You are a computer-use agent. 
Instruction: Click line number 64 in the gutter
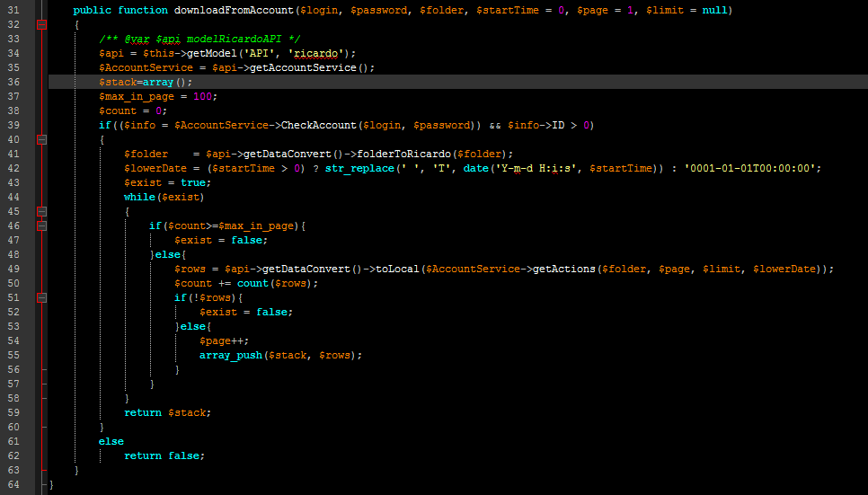tap(13, 485)
